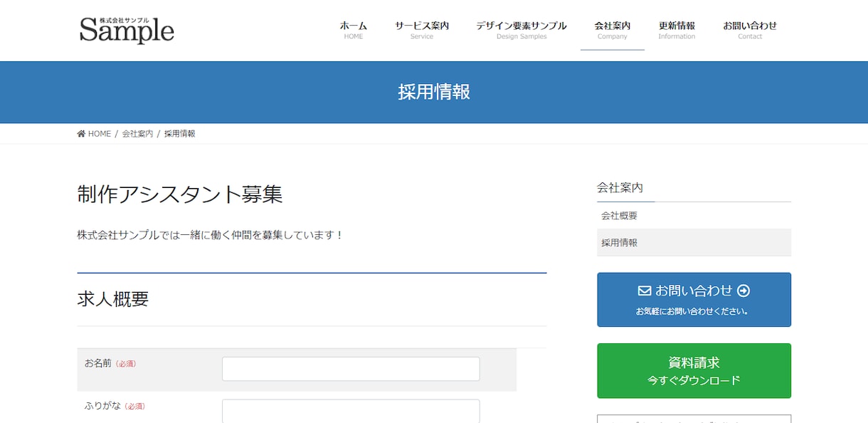Click the 会社案内 sidebar heading

coord(620,188)
